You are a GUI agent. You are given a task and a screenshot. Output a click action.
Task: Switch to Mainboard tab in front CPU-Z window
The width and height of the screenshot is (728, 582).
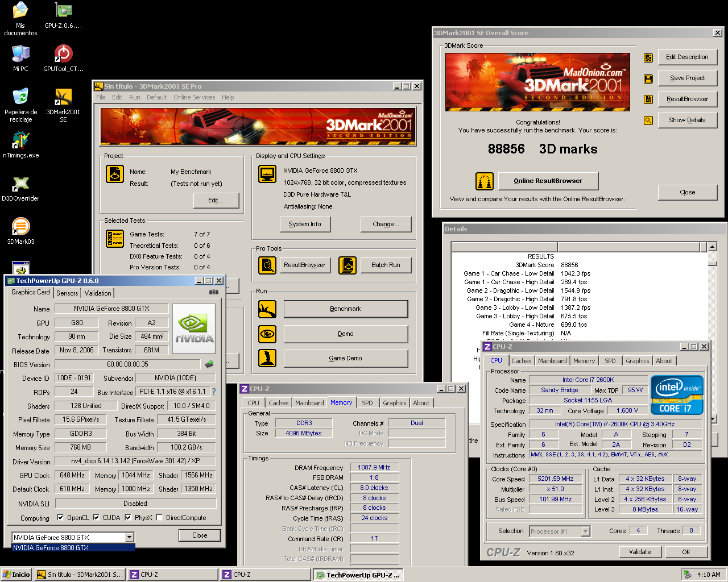(552, 361)
